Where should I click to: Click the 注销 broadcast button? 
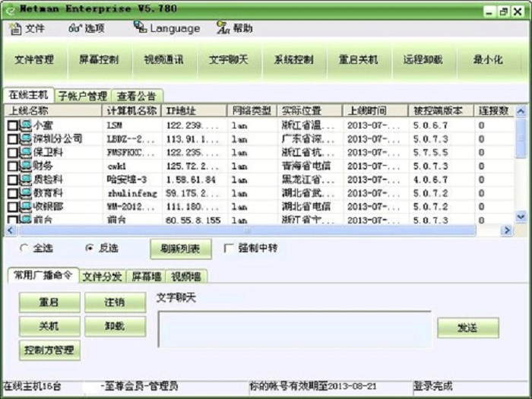[x=116, y=302]
